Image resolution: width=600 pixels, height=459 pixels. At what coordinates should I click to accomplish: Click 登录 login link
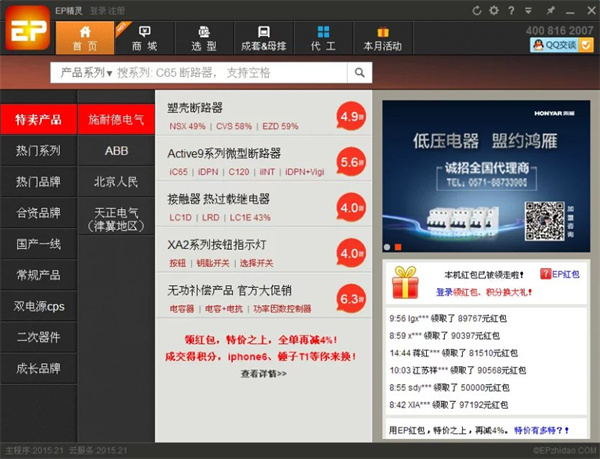(98, 11)
